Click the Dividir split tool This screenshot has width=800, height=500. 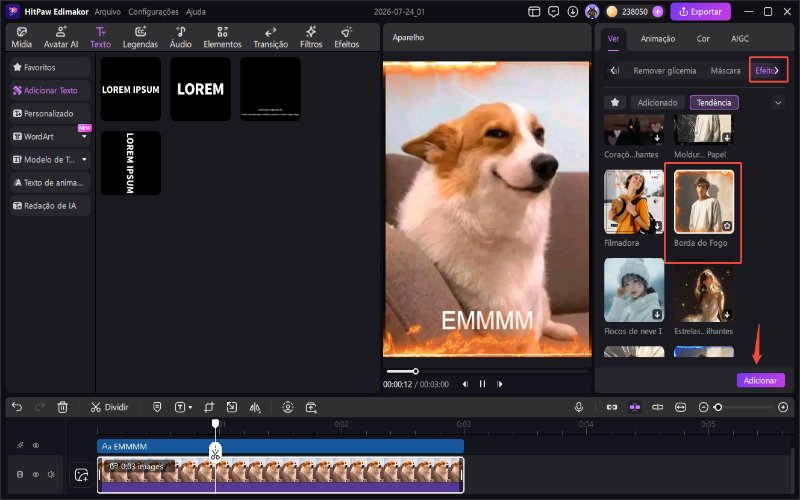point(109,407)
